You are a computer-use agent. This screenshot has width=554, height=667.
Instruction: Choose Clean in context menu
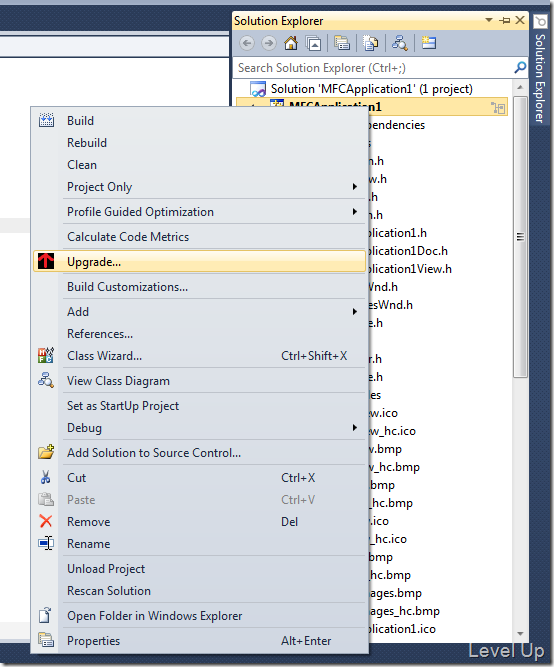click(199, 165)
